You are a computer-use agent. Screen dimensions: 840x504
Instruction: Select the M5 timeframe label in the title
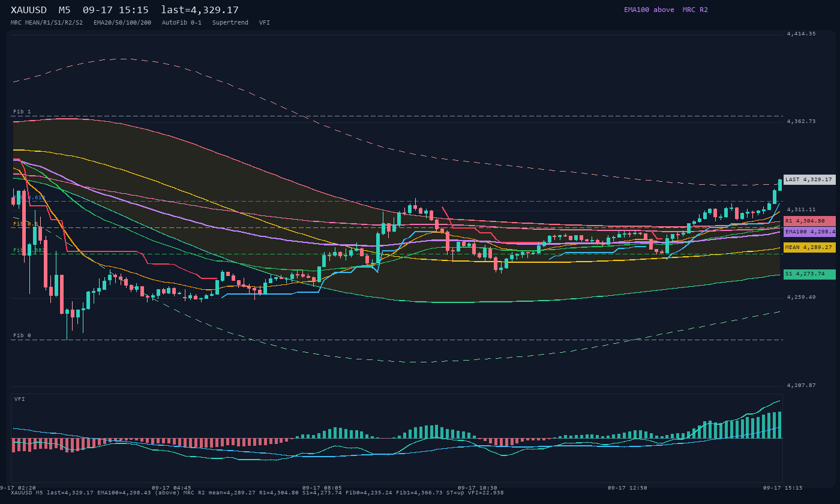click(64, 10)
